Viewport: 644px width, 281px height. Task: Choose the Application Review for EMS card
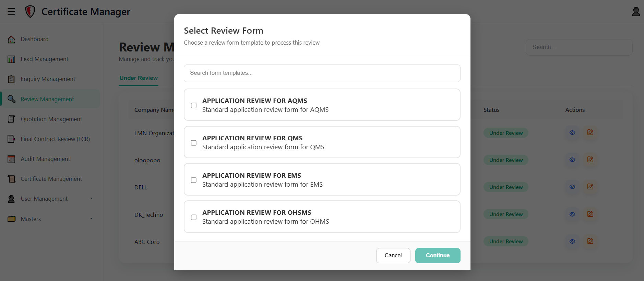click(x=322, y=179)
